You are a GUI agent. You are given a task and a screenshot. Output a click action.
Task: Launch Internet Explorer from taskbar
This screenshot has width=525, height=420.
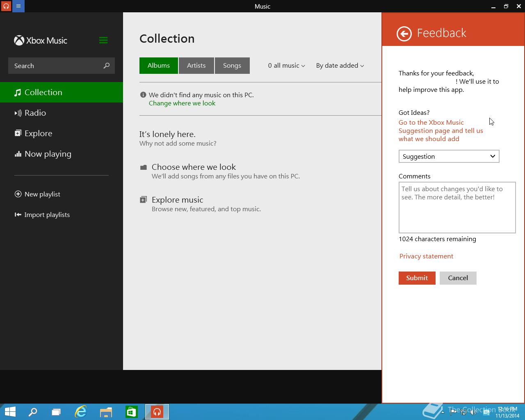tap(81, 412)
